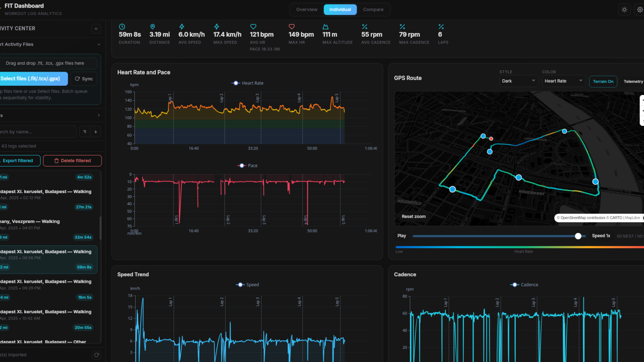Collapse the Activity Files section chevron
The image size is (644, 362).
coord(99,45)
